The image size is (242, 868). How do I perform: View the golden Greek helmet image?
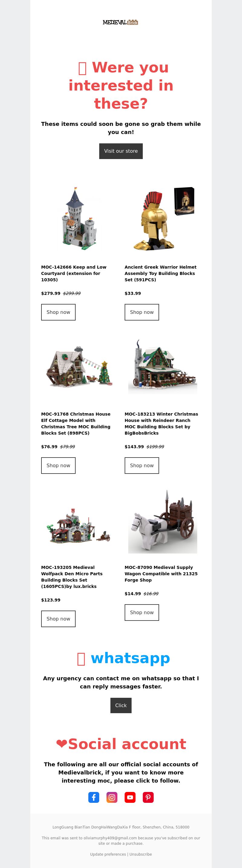(163, 218)
